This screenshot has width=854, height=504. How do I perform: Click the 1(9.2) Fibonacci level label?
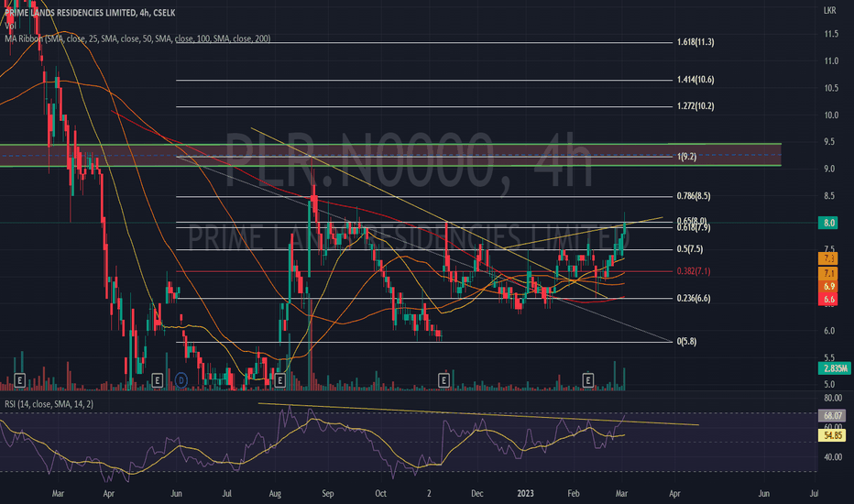point(687,157)
